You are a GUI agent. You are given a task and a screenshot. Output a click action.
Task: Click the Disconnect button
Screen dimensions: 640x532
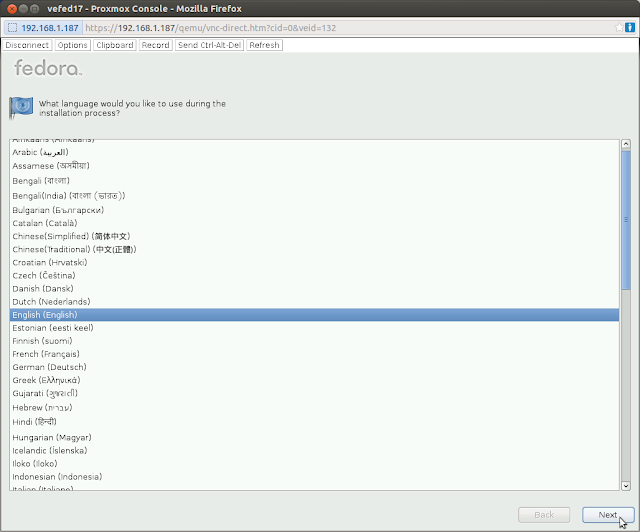(27, 45)
